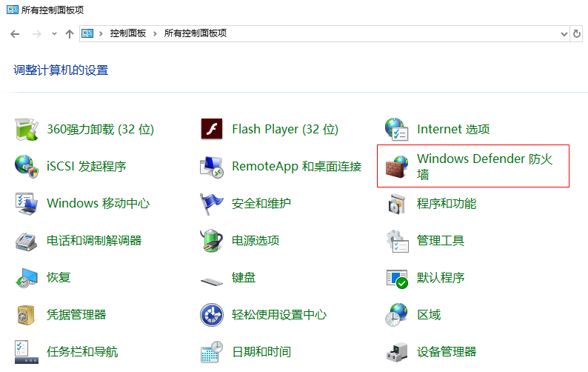Open Windows 移动中心 link

tap(98, 204)
